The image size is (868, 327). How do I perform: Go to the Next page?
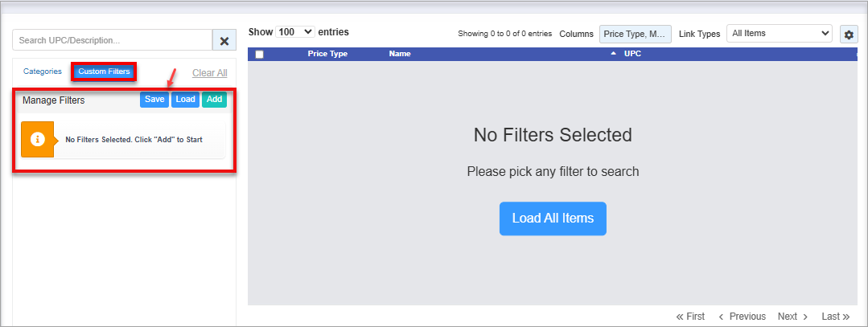pos(792,317)
